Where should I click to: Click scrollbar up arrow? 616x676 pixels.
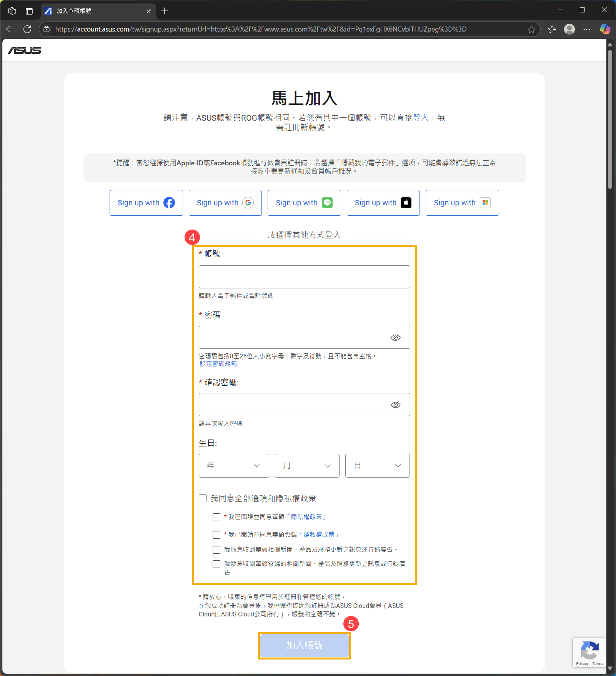[610, 45]
